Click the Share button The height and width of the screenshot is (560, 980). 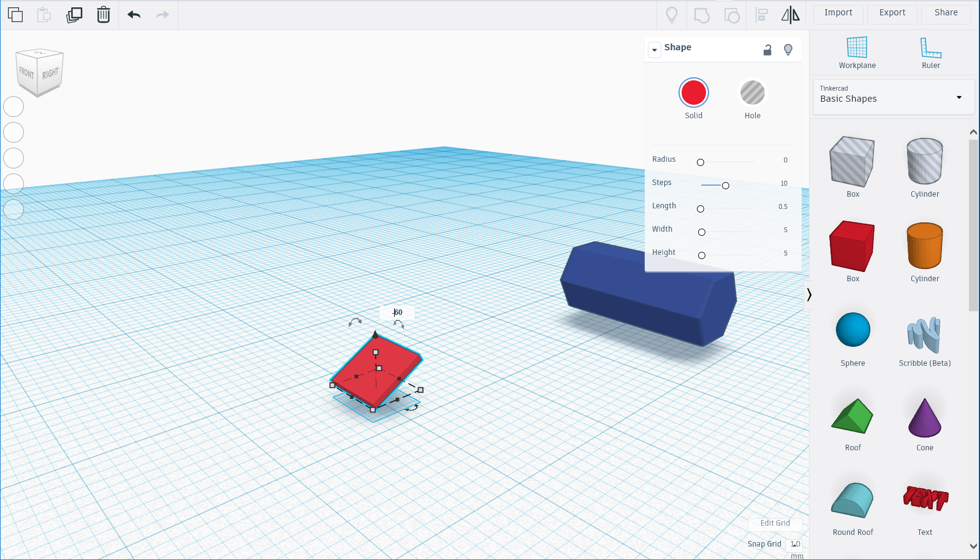(946, 13)
